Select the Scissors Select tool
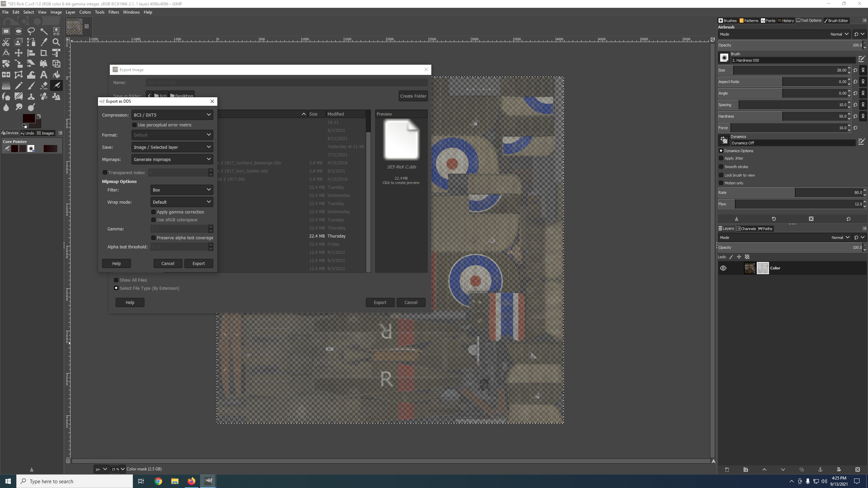868x488 pixels. (6, 42)
